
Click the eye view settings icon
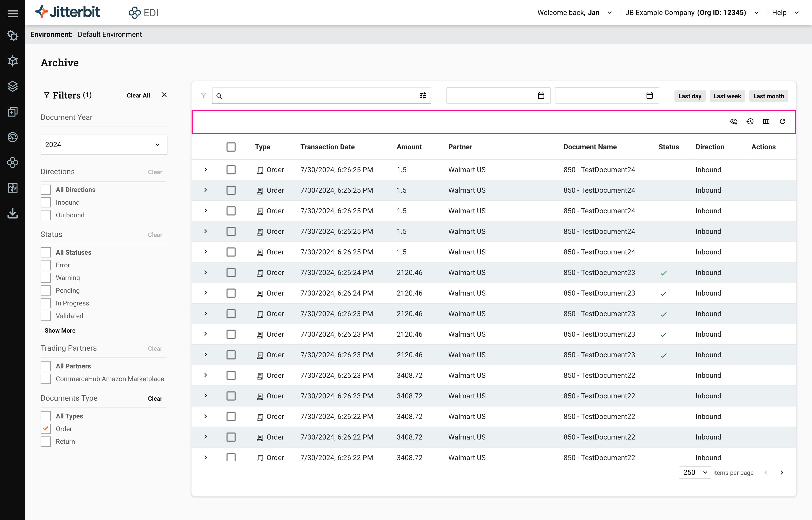click(x=734, y=122)
